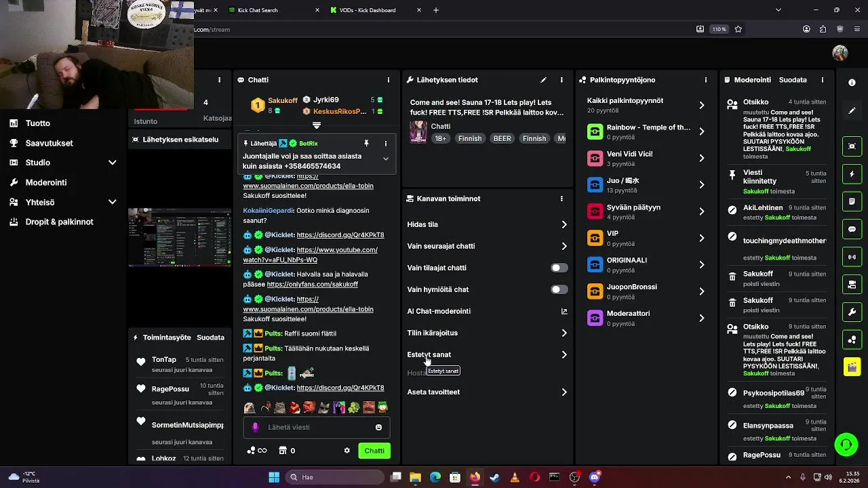Open the Windows Start menu
The image size is (868, 488).
tap(274, 477)
